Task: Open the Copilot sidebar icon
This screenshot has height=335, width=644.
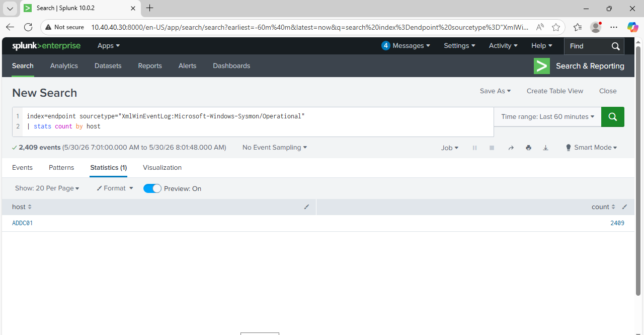Action: [x=632, y=27]
